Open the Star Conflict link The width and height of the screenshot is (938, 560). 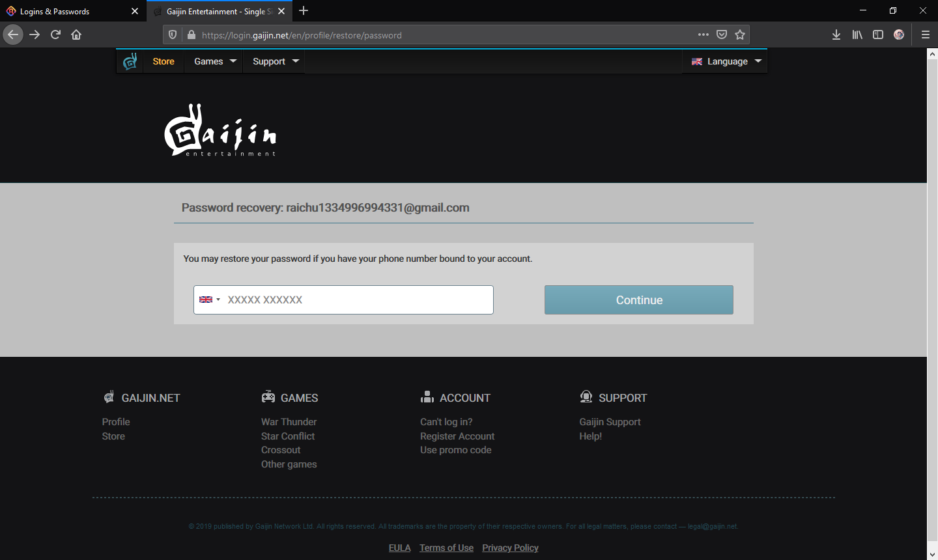(288, 436)
